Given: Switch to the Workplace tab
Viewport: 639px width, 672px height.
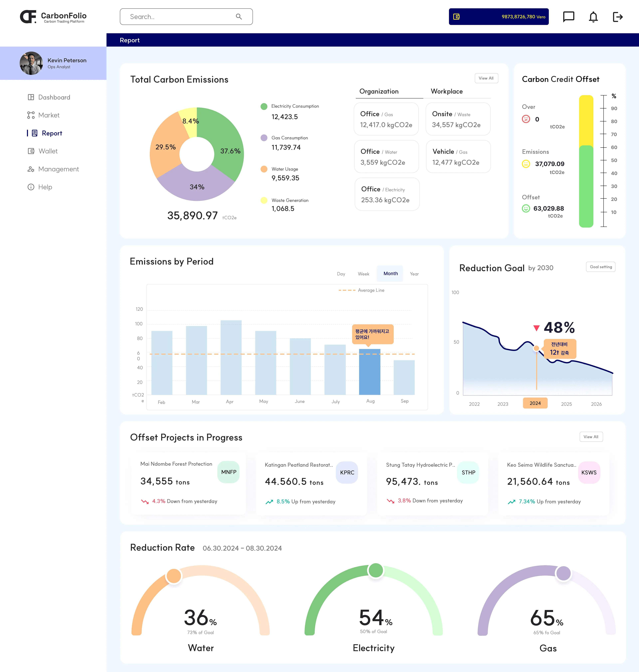Looking at the screenshot, I should pyautogui.click(x=446, y=92).
